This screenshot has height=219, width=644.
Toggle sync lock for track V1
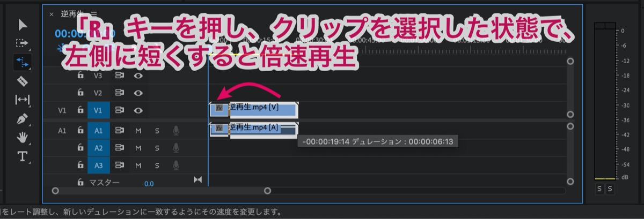[x=120, y=110]
